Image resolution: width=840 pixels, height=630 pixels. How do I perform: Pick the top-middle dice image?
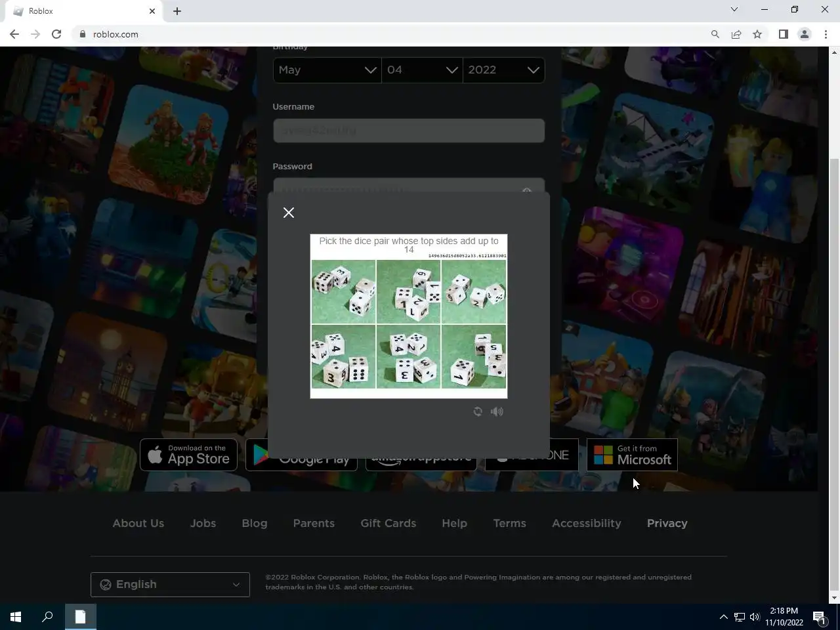pyautogui.click(x=408, y=291)
